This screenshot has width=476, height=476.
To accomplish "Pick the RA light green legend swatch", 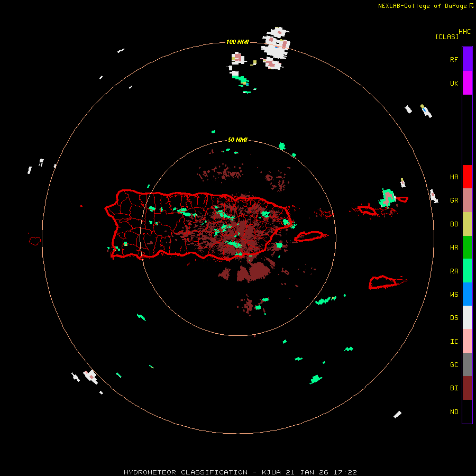I will [x=467, y=271].
